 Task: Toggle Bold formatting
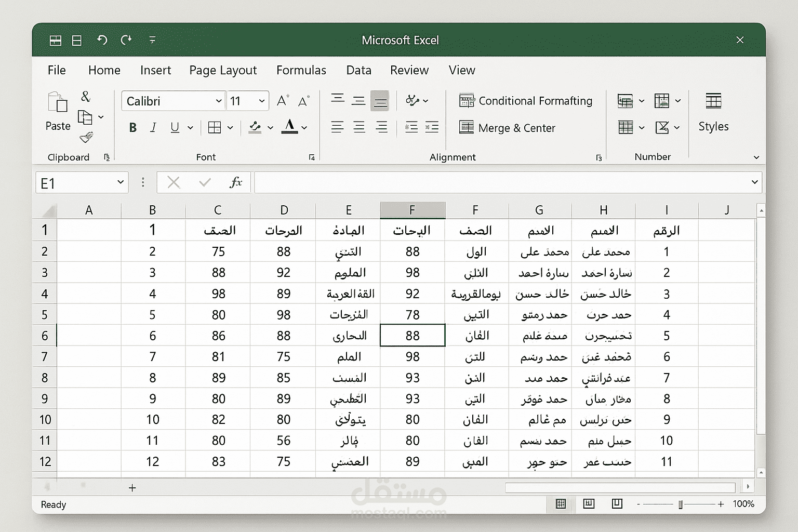133,128
